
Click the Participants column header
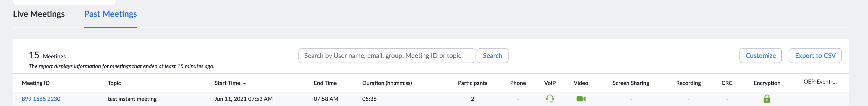point(472,83)
